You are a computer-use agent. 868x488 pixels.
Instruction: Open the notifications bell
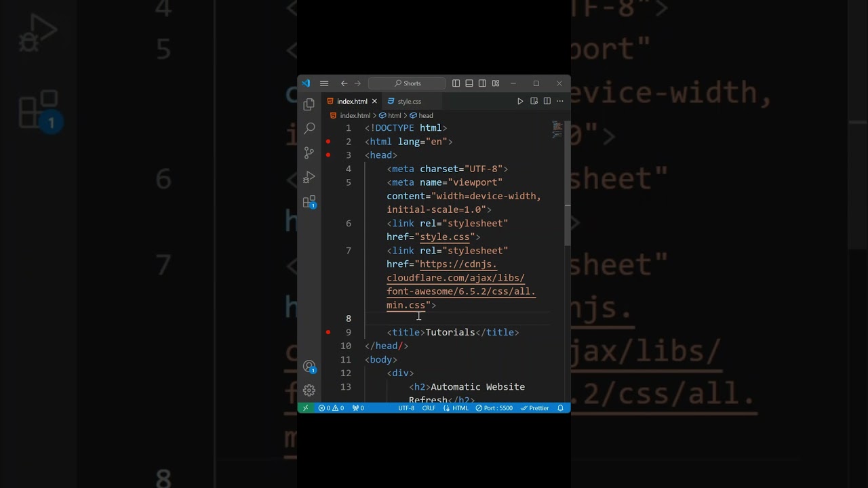tap(560, 408)
